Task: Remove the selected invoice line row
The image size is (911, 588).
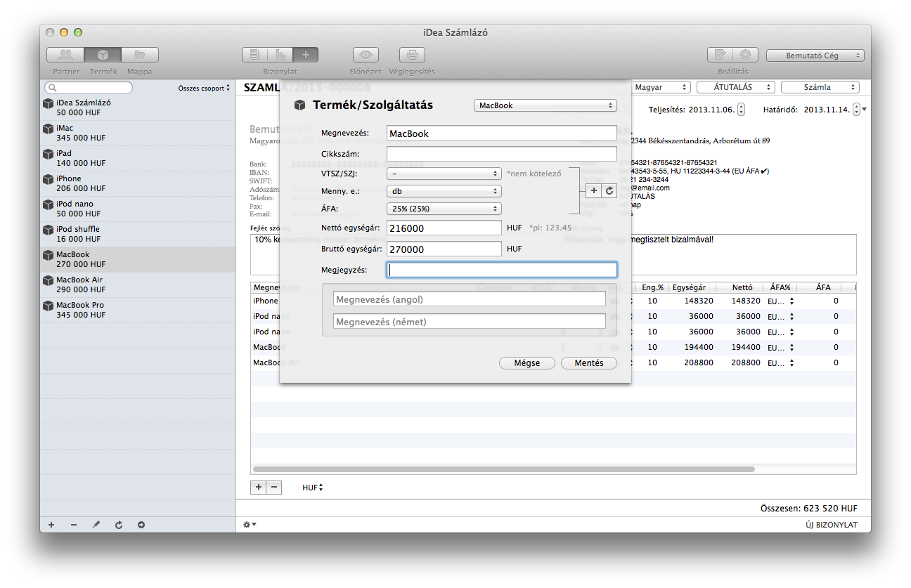Action: tap(273, 487)
